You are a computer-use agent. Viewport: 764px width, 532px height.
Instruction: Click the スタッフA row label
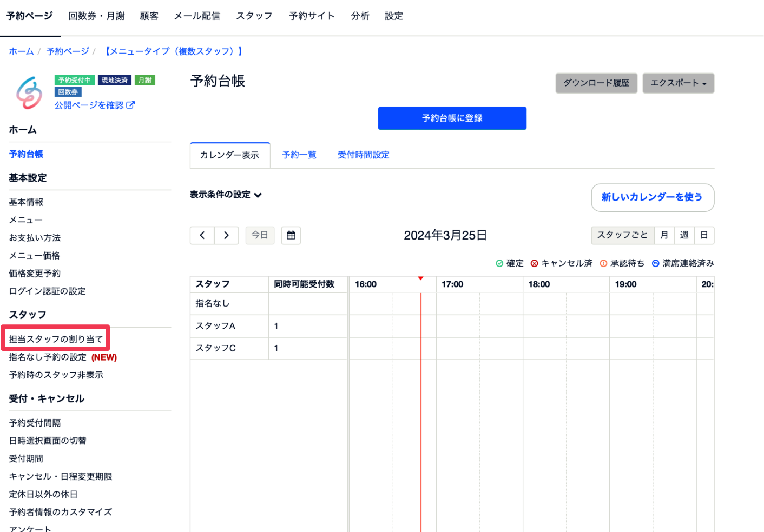(215, 326)
